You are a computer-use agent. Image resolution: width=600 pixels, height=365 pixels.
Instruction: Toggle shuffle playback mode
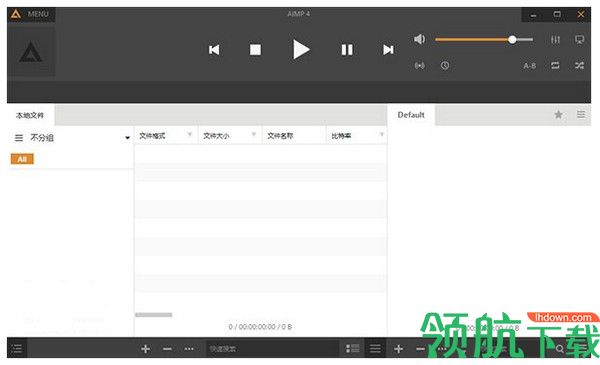click(579, 66)
